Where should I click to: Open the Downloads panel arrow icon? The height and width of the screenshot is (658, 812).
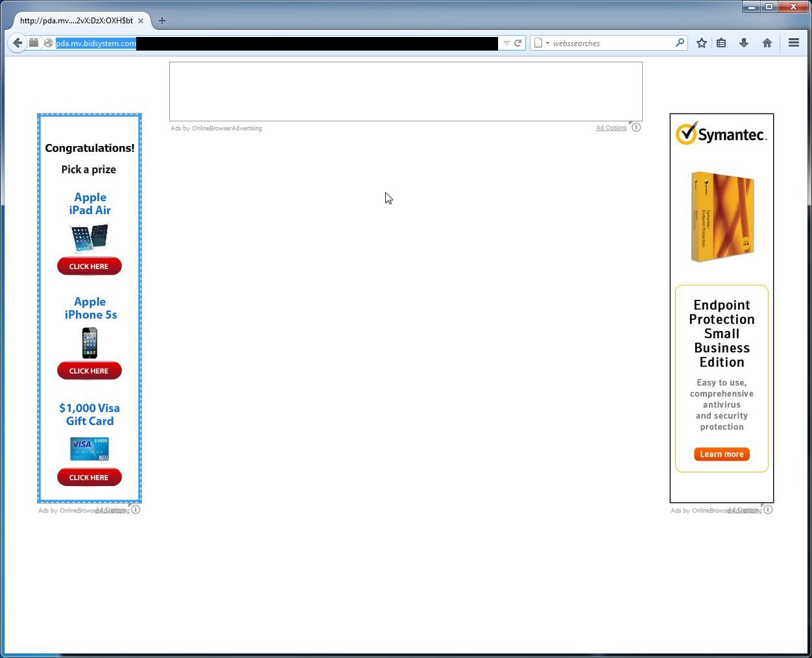click(x=744, y=42)
